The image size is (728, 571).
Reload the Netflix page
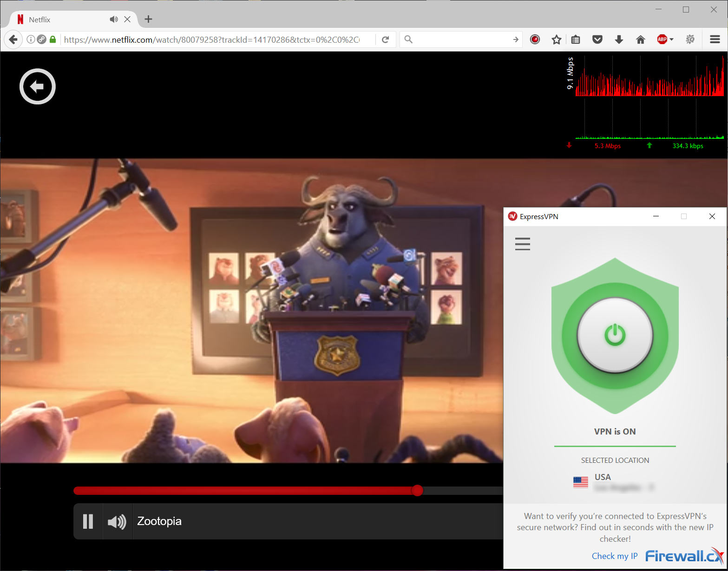click(x=385, y=39)
